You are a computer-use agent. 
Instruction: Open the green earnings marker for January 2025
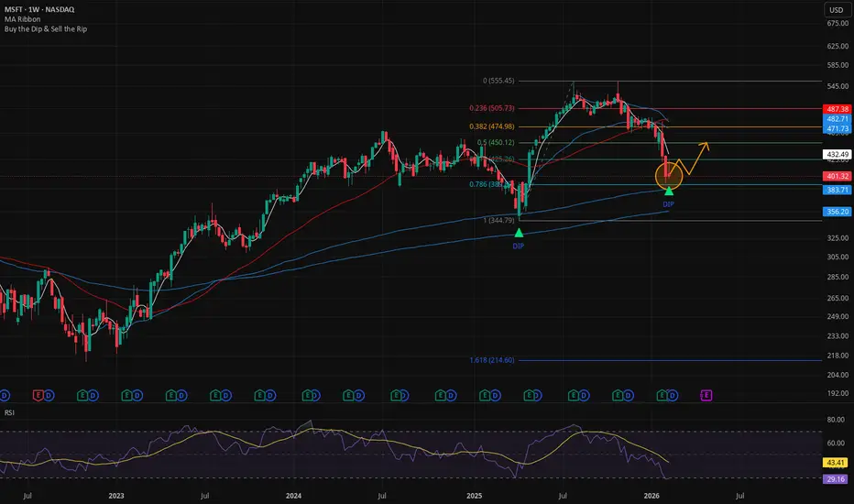tap(484, 395)
